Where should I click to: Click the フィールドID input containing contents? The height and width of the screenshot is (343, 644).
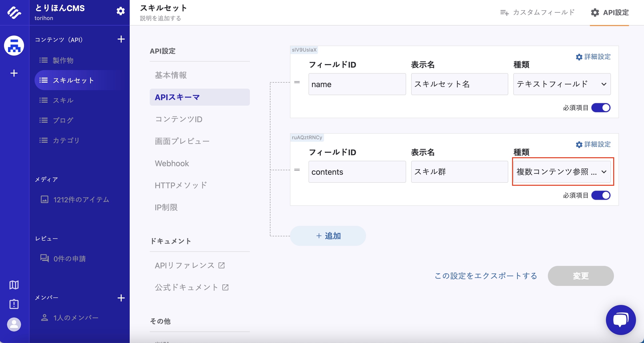[x=357, y=172]
